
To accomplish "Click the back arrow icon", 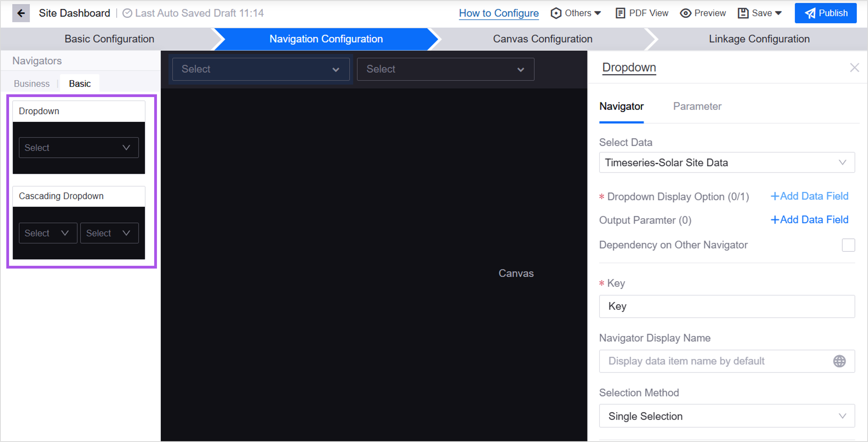I will click(21, 13).
